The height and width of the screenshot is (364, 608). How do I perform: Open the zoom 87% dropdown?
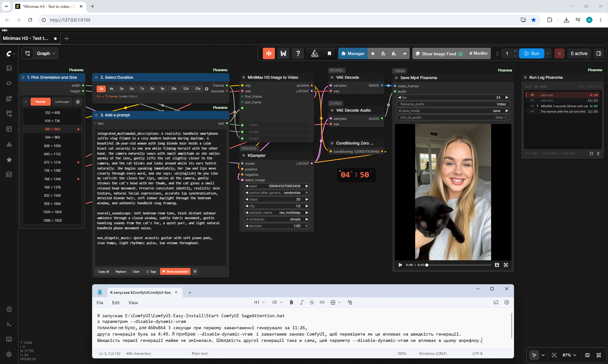click(x=569, y=355)
